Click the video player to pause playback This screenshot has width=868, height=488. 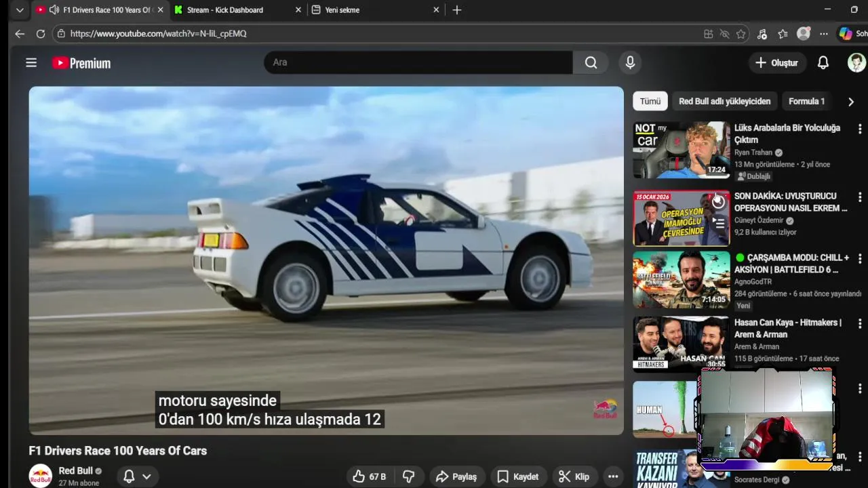(x=325, y=260)
